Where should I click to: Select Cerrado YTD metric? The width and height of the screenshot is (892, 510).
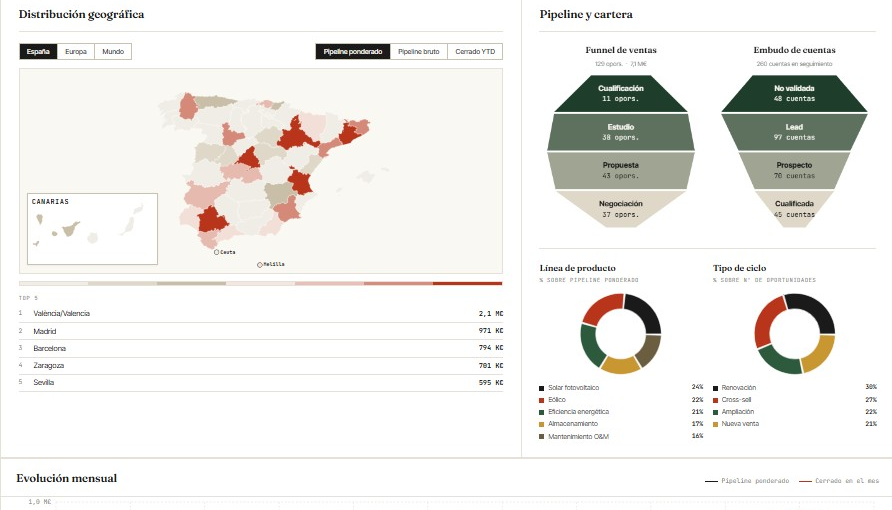click(x=475, y=52)
